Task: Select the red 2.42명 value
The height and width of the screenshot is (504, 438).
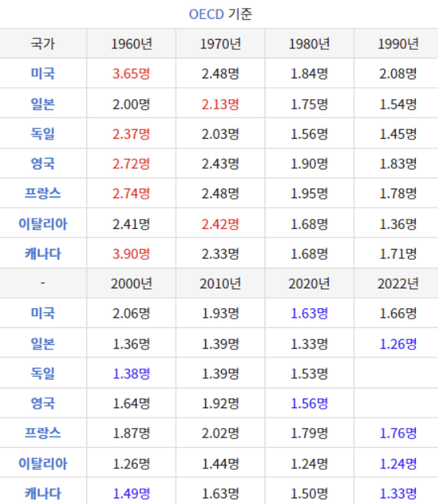Action: [x=220, y=223]
